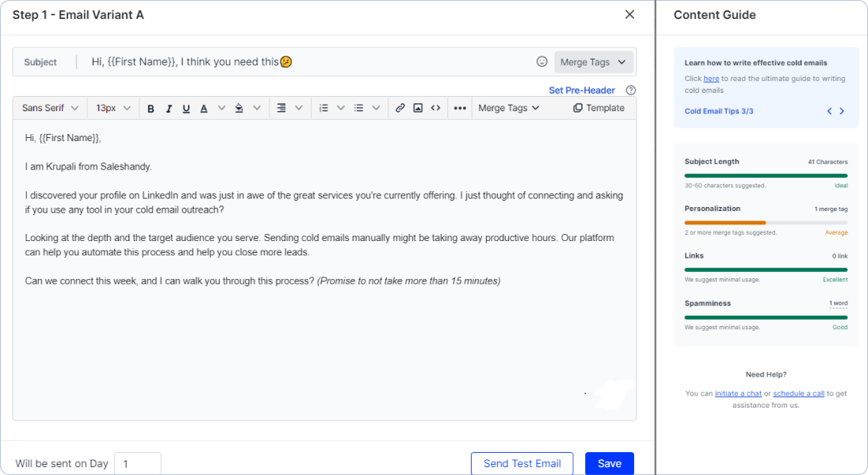This screenshot has height=475, width=868.
Task: Click the insert link icon
Action: point(400,108)
